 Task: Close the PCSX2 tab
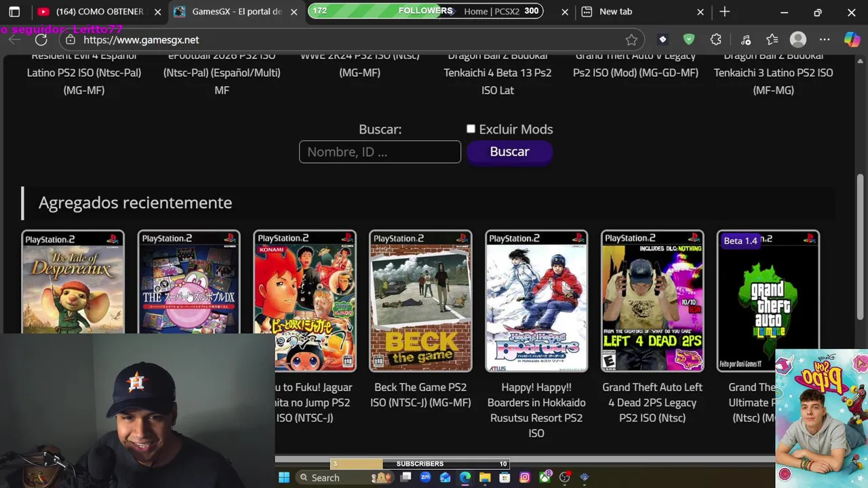[565, 12]
